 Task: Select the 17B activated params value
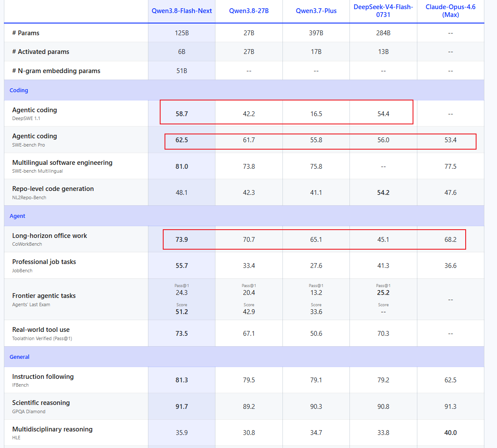coord(316,52)
